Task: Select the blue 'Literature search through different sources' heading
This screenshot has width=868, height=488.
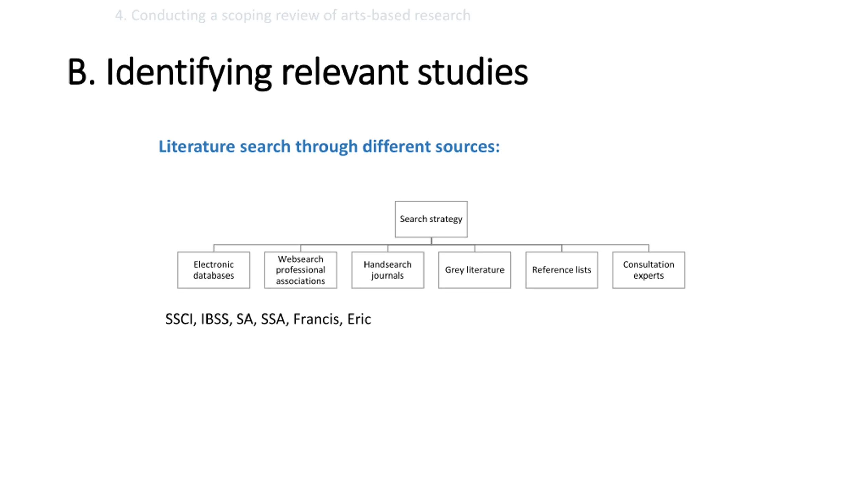Action: [329, 147]
